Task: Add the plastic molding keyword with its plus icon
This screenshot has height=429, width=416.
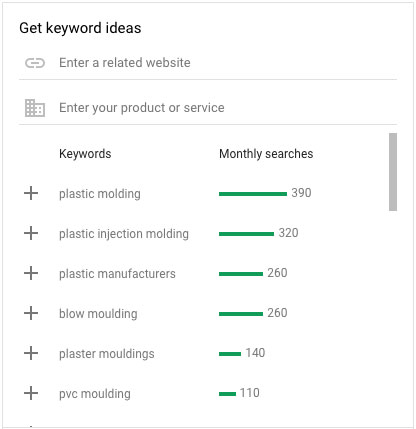Action: pos(31,193)
